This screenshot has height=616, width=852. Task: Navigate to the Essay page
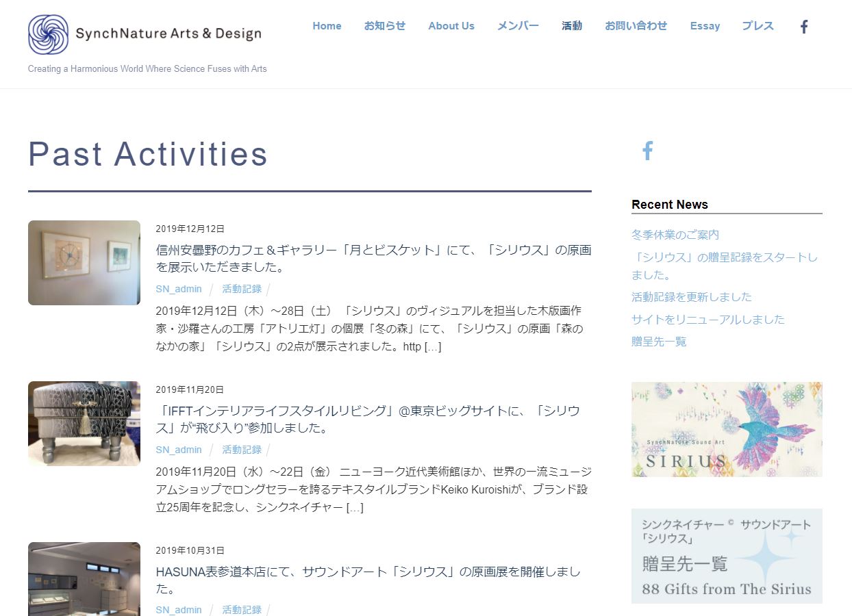pos(705,26)
